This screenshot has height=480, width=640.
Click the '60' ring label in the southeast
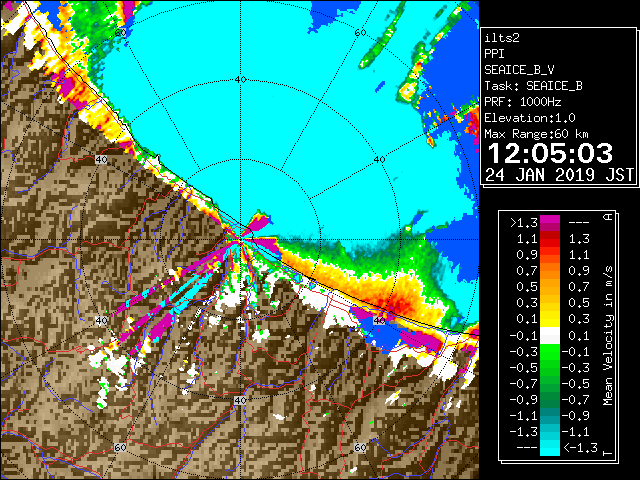(360, 447)
